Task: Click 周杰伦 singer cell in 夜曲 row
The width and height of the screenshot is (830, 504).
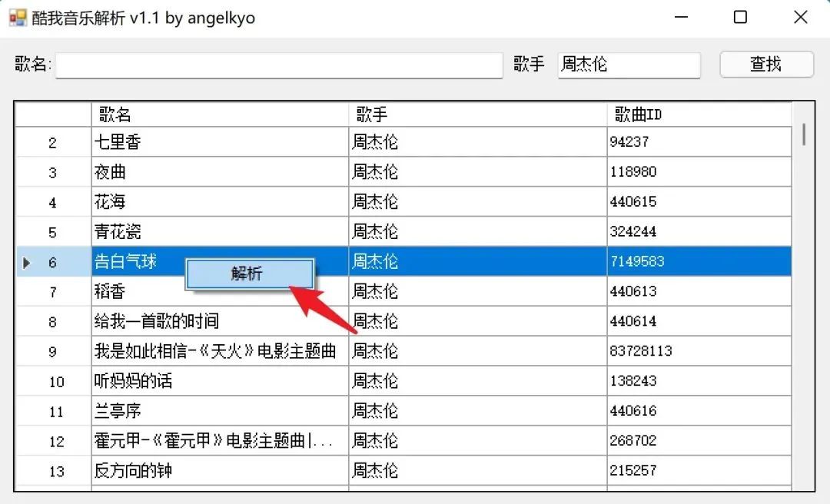Action: (x=477, y=171)
